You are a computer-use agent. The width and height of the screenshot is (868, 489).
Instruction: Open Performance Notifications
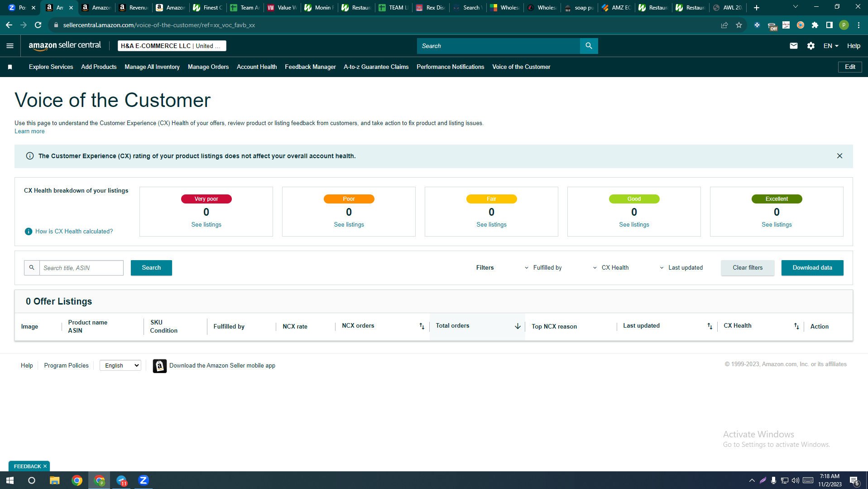(451, 67)
